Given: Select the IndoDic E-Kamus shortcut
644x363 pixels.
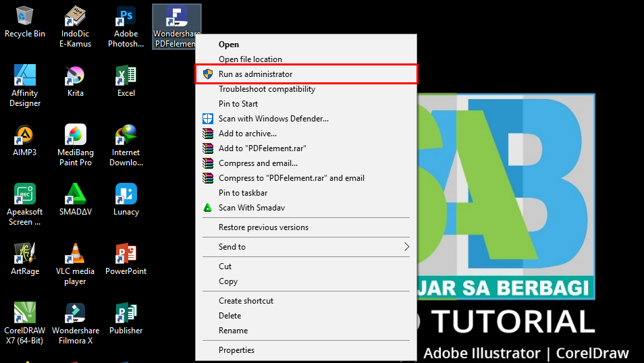Looking at the screenshot, I should coord(75,27).
